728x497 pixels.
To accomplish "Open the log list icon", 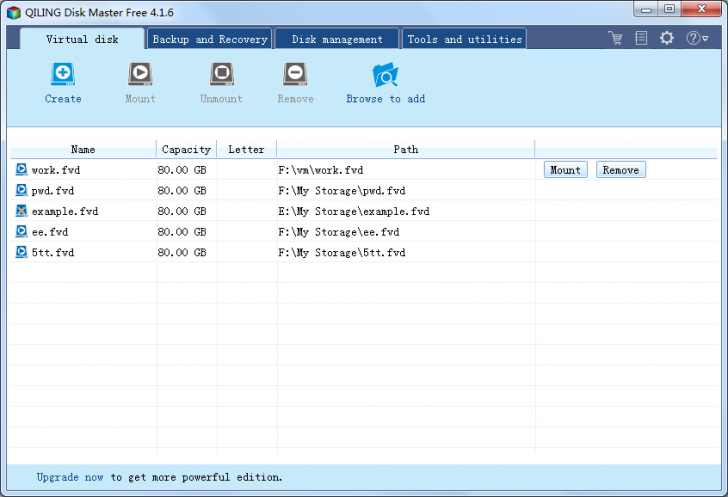I will [641, 38].
